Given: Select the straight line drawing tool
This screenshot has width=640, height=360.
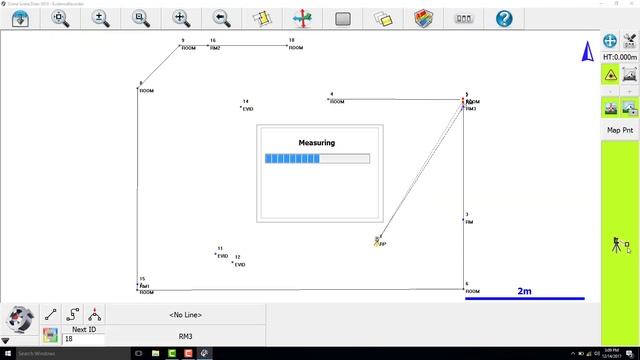Looking at the screenshot, I should tap(51, 314).
